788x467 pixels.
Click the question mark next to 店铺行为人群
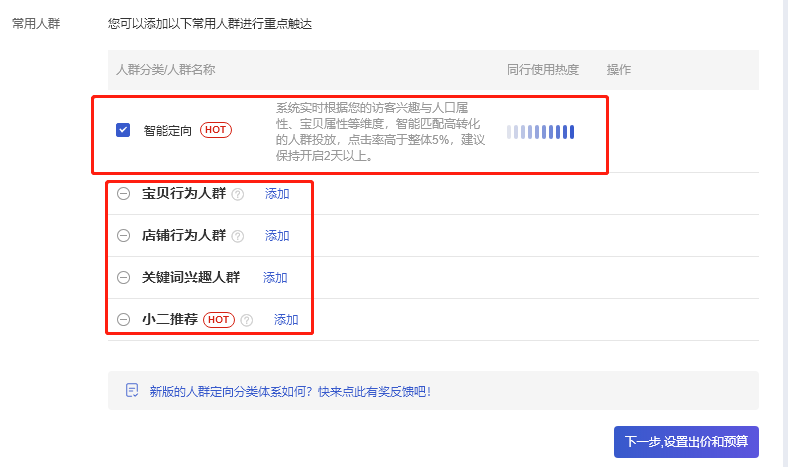pyautogui.click(x=238, y=236)
